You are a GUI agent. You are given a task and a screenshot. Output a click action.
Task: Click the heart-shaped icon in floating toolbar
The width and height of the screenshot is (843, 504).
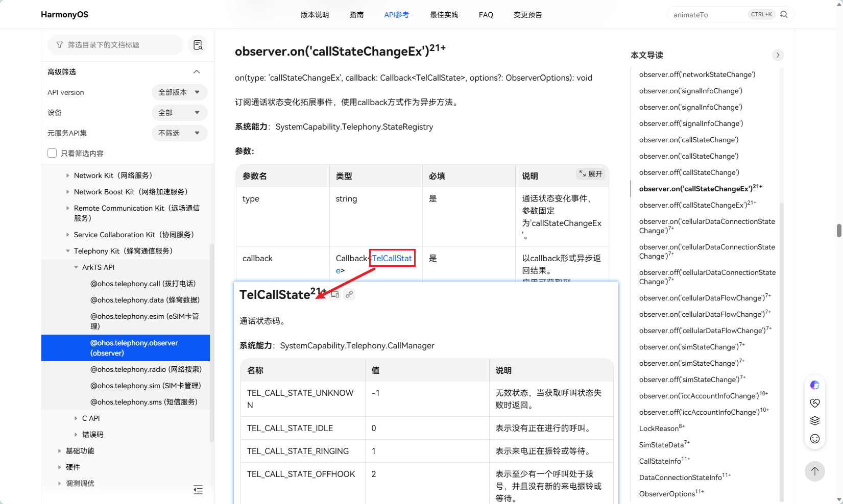click(815, 403)
